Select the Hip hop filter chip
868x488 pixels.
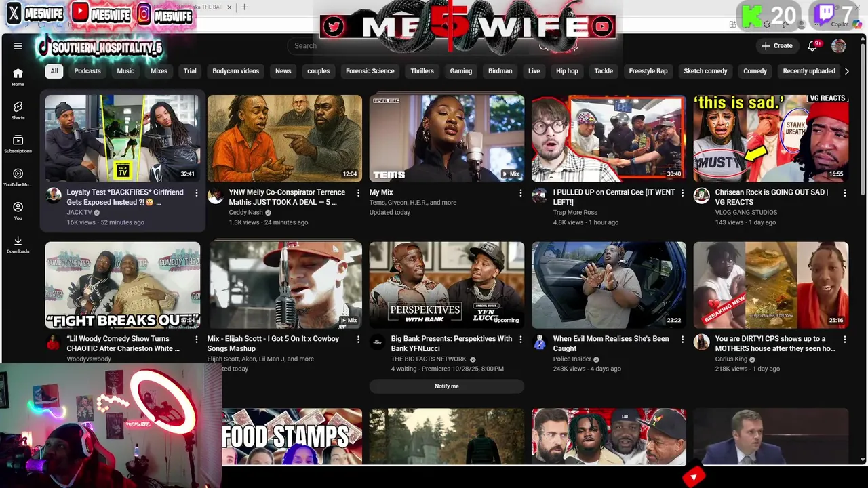567,71
